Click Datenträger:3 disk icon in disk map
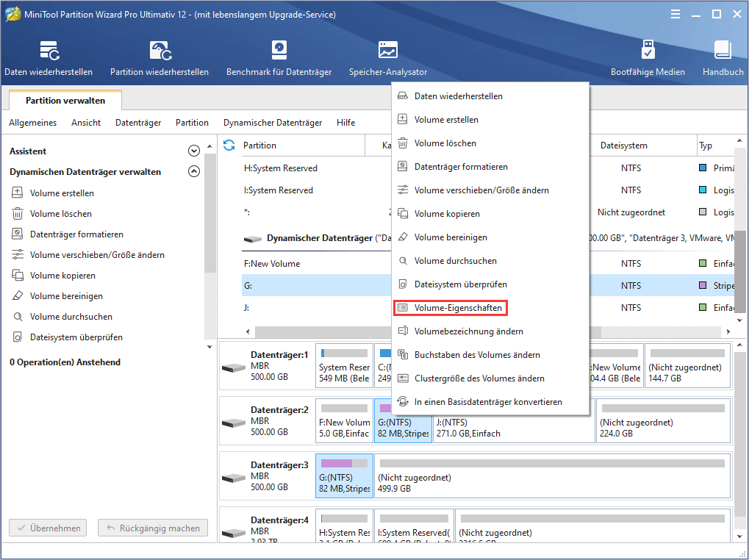The image size is (749, 560). [x=234, y=478]
